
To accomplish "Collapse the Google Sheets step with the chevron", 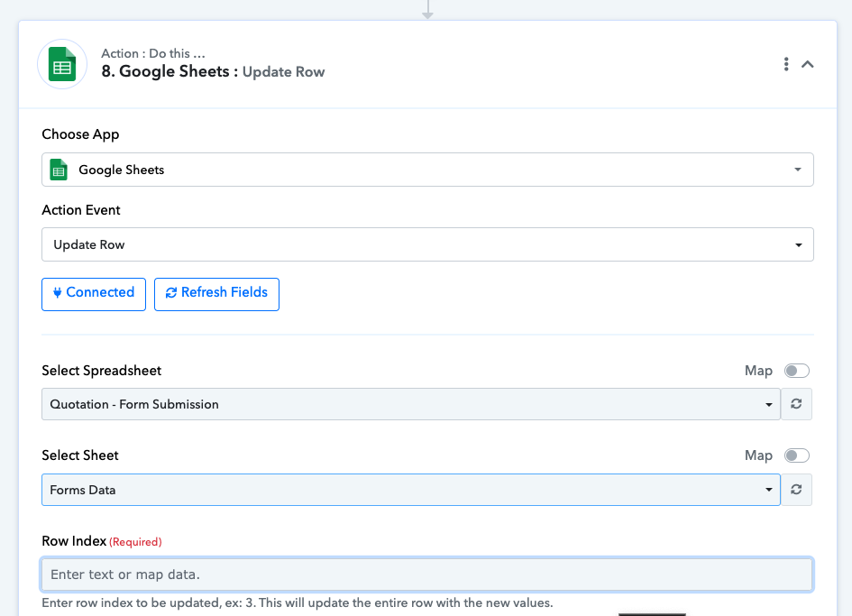I will point(808,64).
